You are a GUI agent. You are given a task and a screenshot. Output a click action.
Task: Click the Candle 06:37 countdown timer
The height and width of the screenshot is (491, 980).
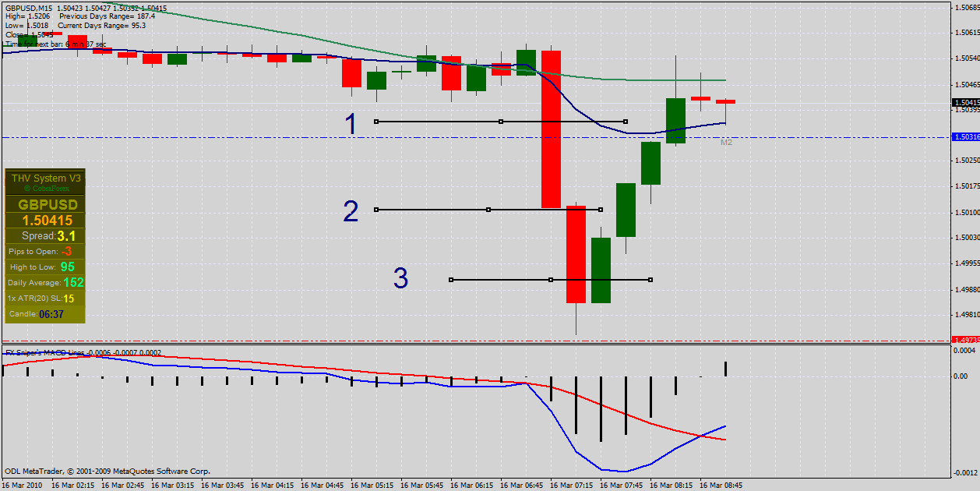coord(45,313)
